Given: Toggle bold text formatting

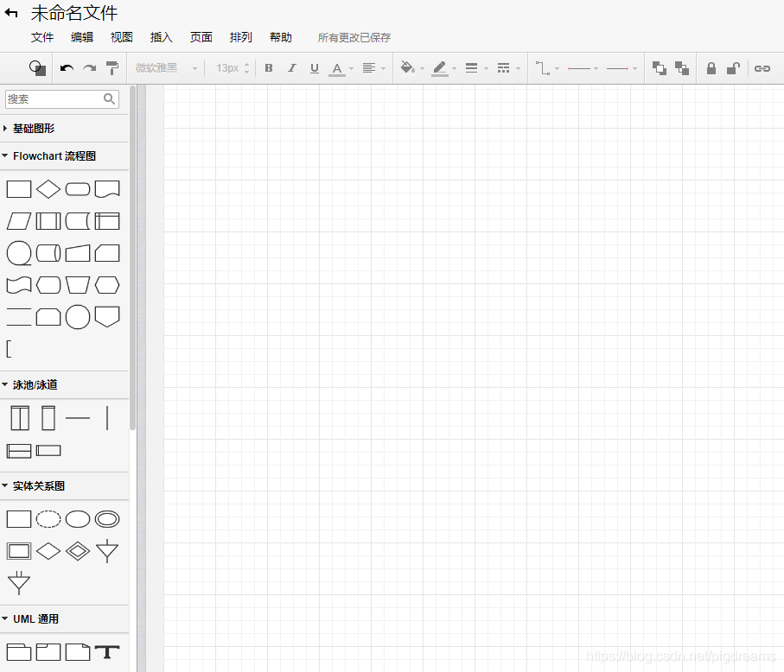Looking at the screenshot, I should pyautogui.click(x=269, y=68).
